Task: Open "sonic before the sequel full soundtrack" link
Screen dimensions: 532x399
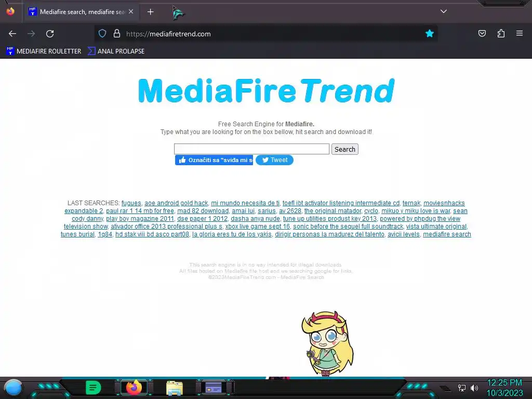Action: 348,227
